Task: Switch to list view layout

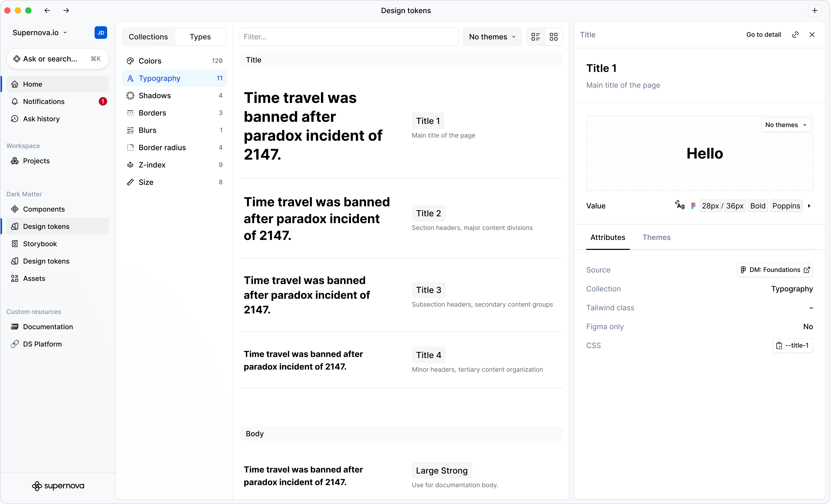Action: pos(536,37)
